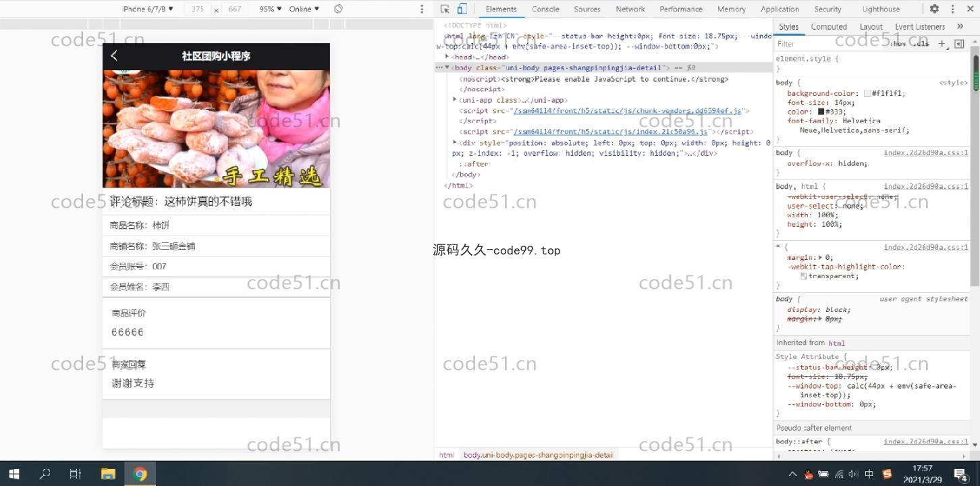Image resolution: width=980 pixels, height=486 pixels.
Task: Tap the back arrow in app header
Action: (x=114, y=55)
